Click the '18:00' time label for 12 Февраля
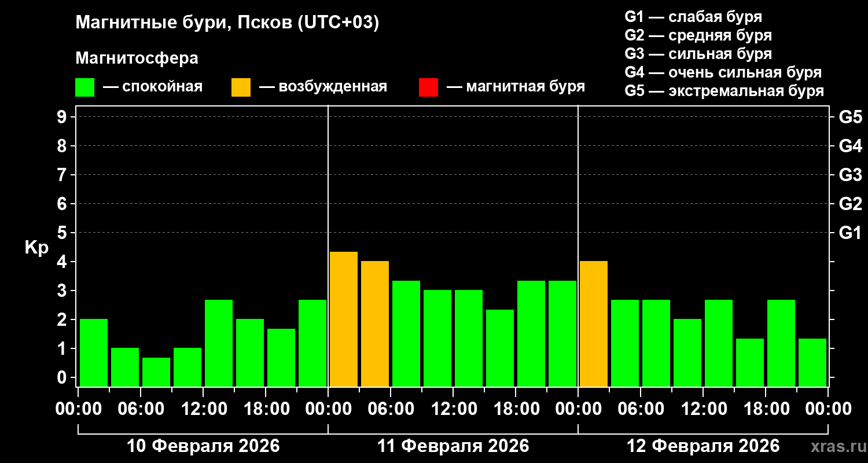Screen dimensions: 868x463 766,409
